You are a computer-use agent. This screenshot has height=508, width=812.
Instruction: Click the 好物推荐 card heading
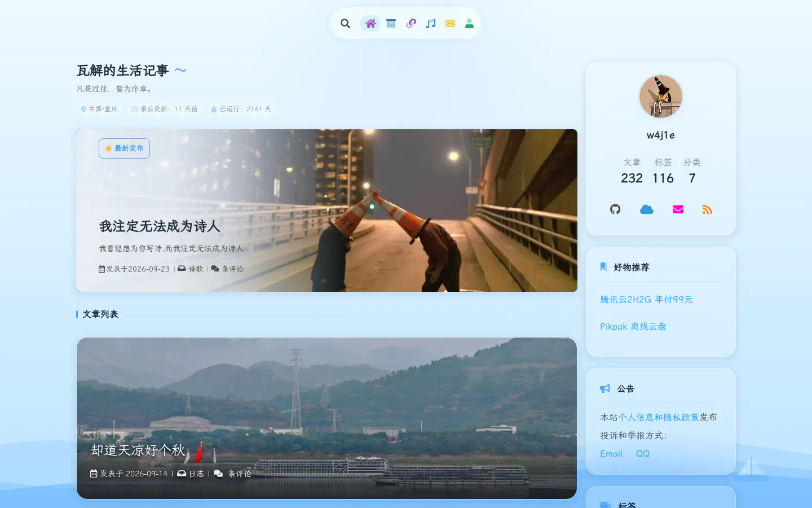click(632, 267)
